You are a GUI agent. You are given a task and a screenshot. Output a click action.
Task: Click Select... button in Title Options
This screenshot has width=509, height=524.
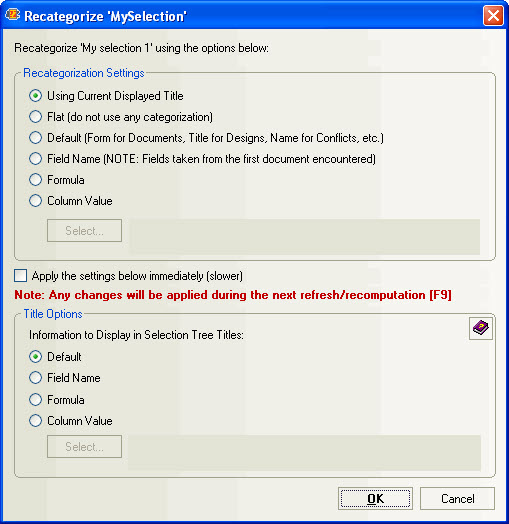click(x=84, y=446)
